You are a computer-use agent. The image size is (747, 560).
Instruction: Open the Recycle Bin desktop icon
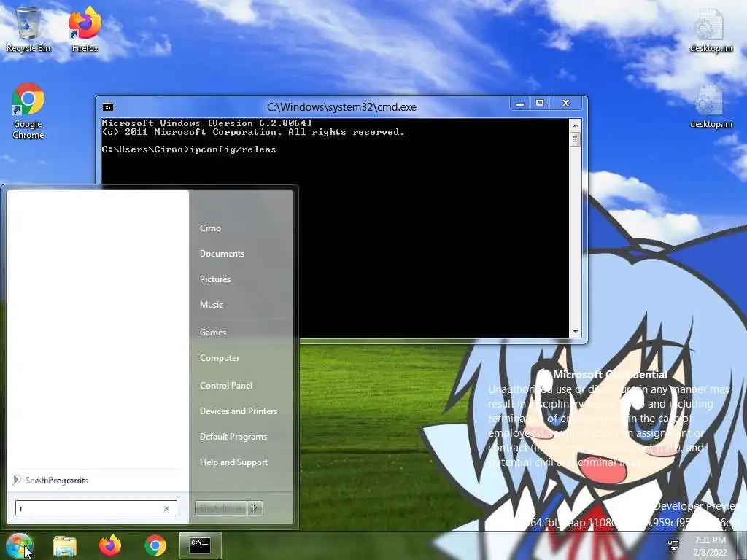[28, 29]
